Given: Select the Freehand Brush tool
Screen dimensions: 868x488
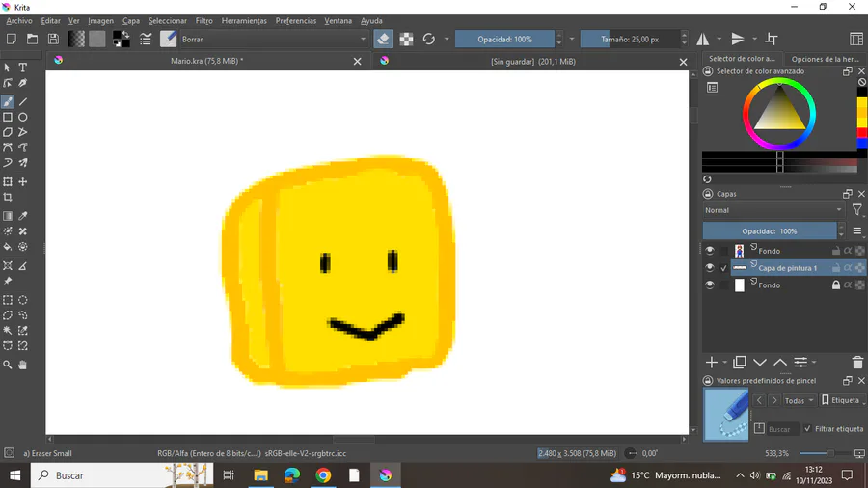Looking at the screenshot, I should (x=8, y=102).
